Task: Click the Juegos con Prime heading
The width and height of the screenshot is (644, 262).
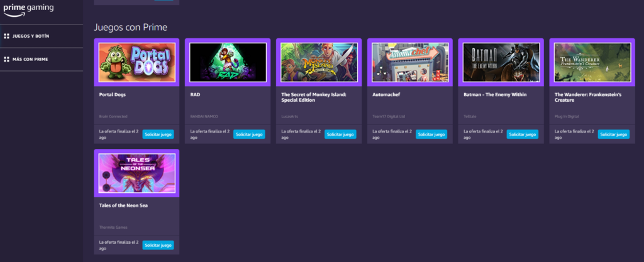Action: click(x=131, y=28)
